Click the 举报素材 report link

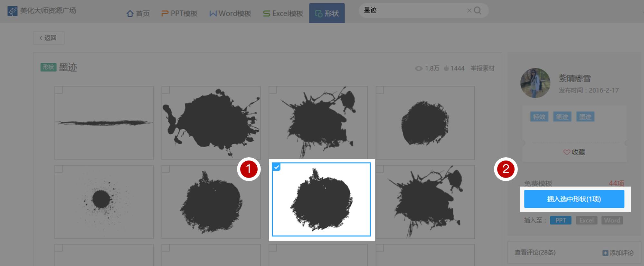pyautogui.click(x=482, y=68)
